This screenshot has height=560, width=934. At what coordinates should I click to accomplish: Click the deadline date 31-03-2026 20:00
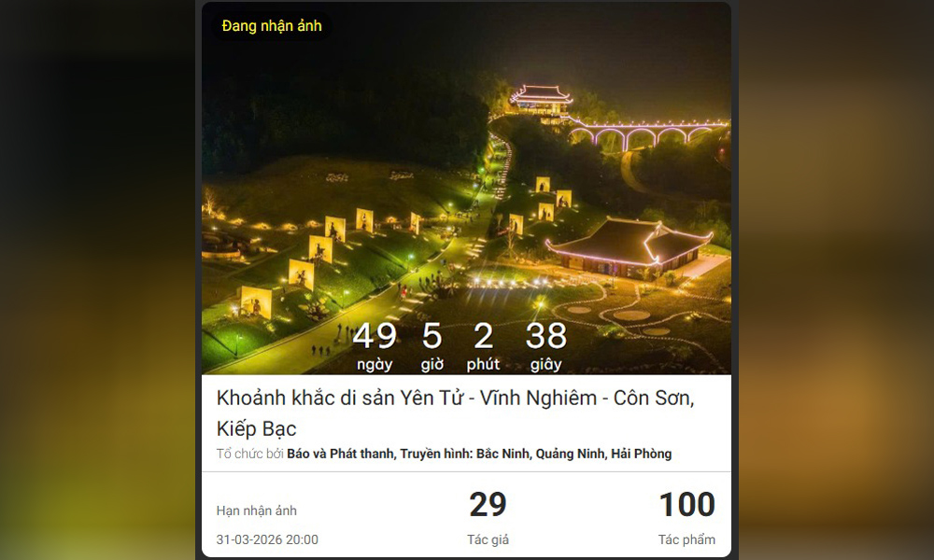pyautogui.click(x=267, y=539)
